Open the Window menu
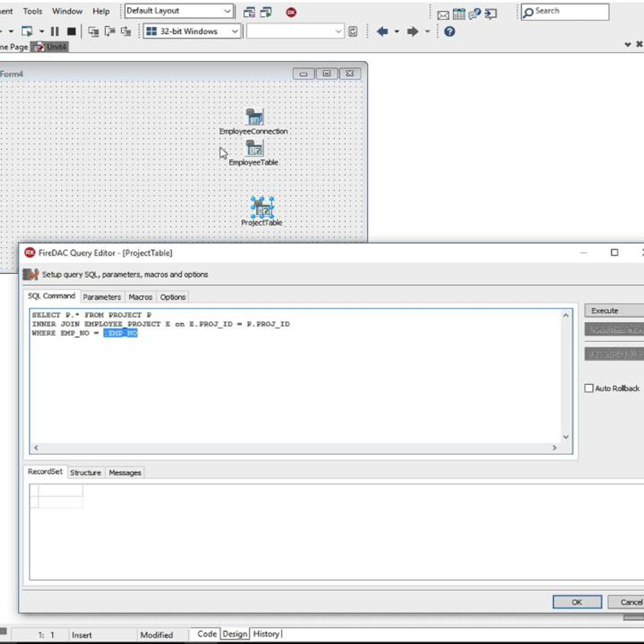Screen dimensions: 644x644 (x=67, y=11)
